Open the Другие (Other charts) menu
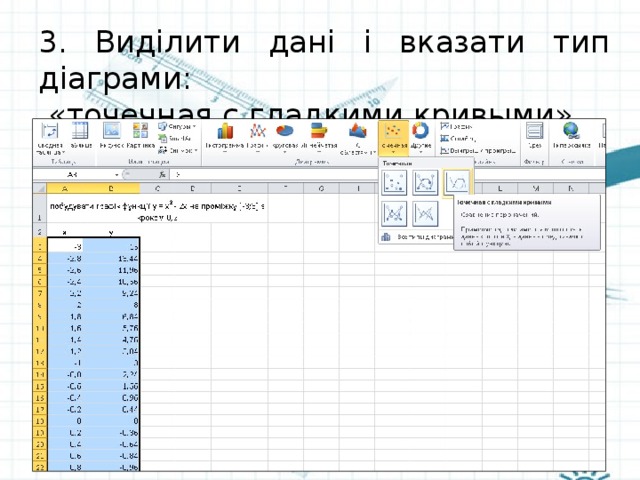 coord(421,138)
